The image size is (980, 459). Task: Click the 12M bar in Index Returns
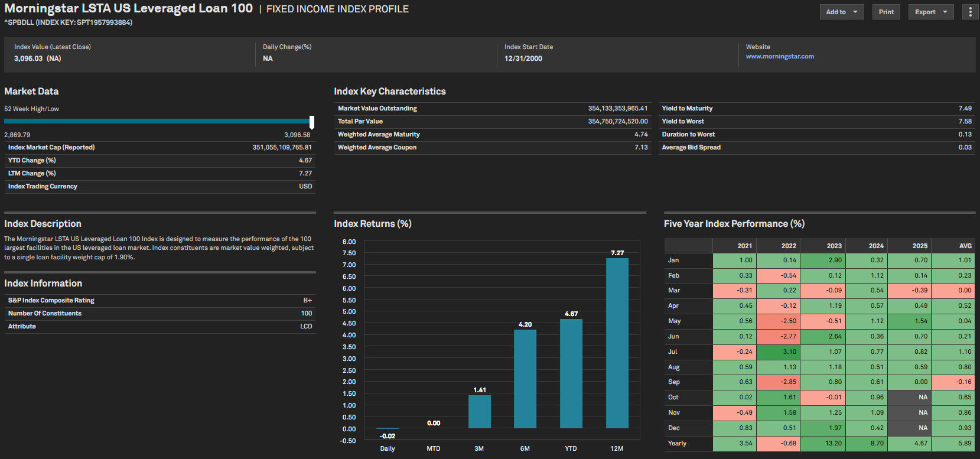pos(617,343)
